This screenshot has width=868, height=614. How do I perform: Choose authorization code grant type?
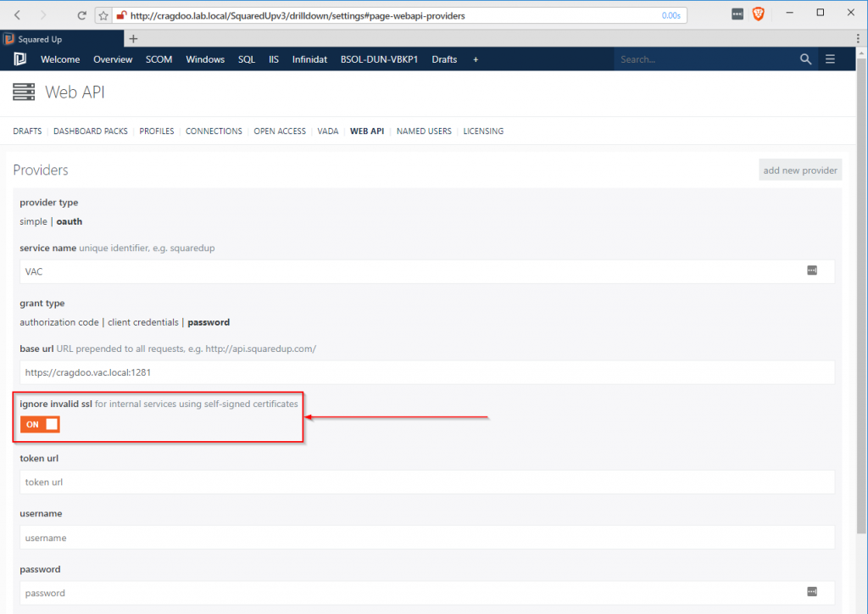(x=59, y=322)
